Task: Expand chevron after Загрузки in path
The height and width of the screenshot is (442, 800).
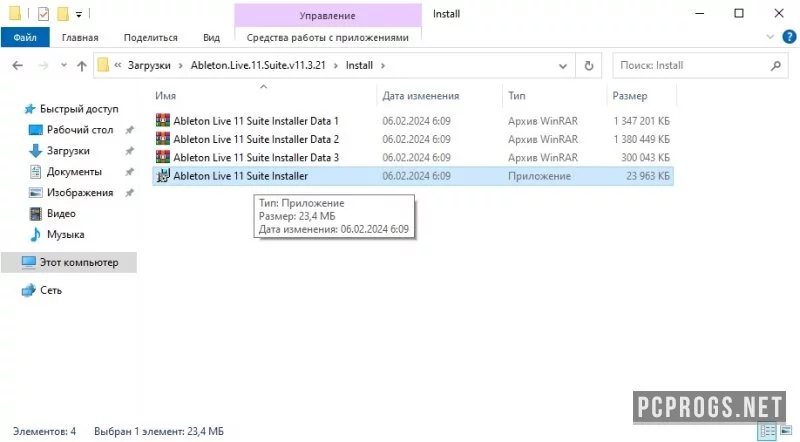Action: tap(181, 65)
